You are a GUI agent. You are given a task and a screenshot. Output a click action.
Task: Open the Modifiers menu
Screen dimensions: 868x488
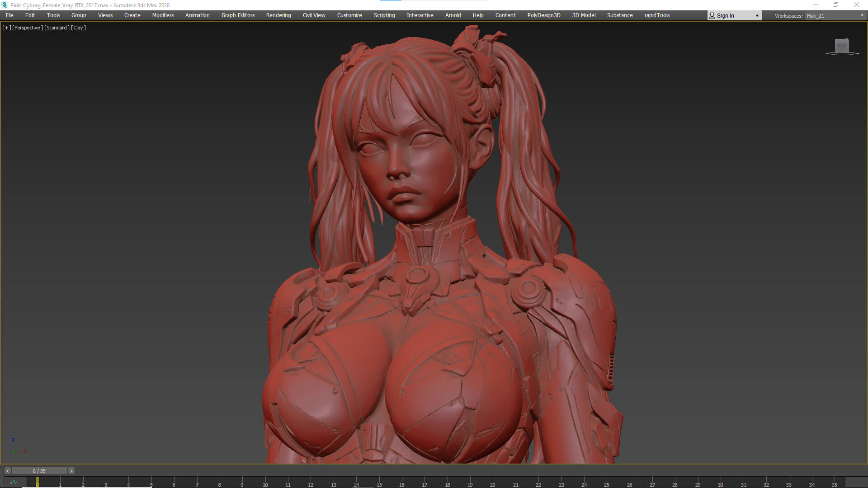pyautogui.click(x=163, y=15)
